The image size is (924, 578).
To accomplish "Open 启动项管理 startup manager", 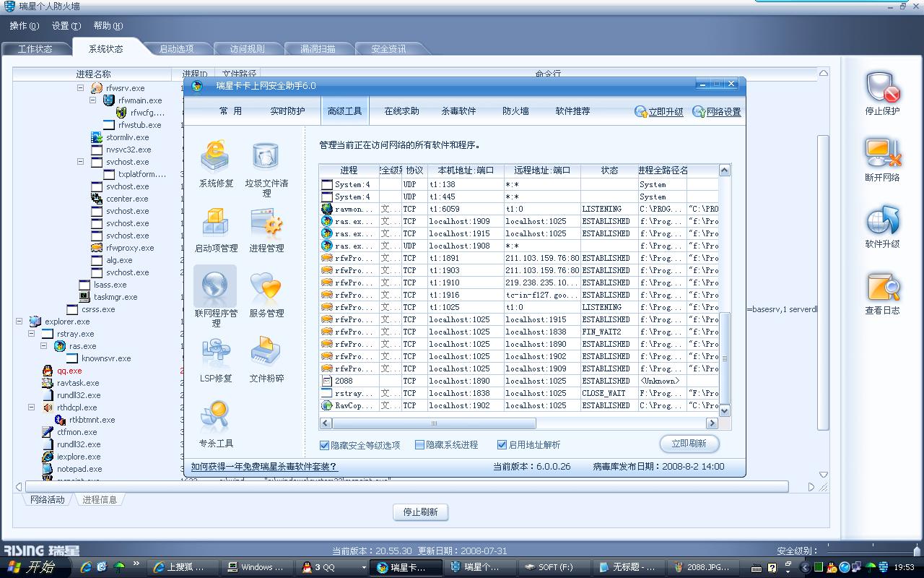I will pos(216,229).
